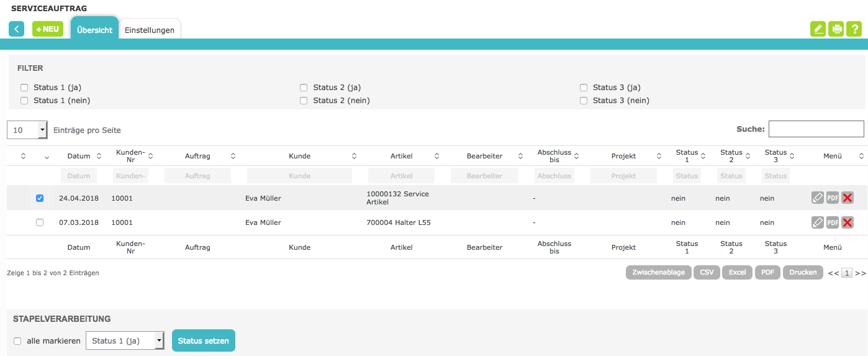Sort the table by Datum column
Viewport: 868px width, 356px height.
pyautogui.click(x=79, y=156)
